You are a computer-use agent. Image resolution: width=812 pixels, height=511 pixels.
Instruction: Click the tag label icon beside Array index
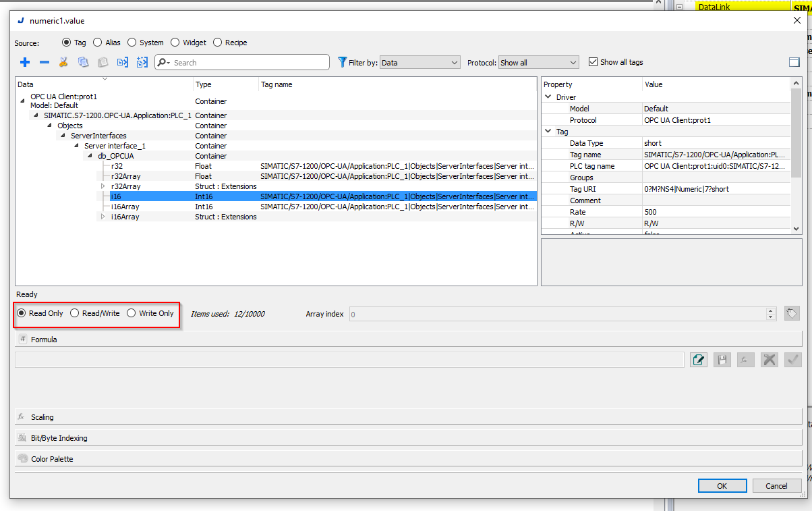[x=792, y=314]
